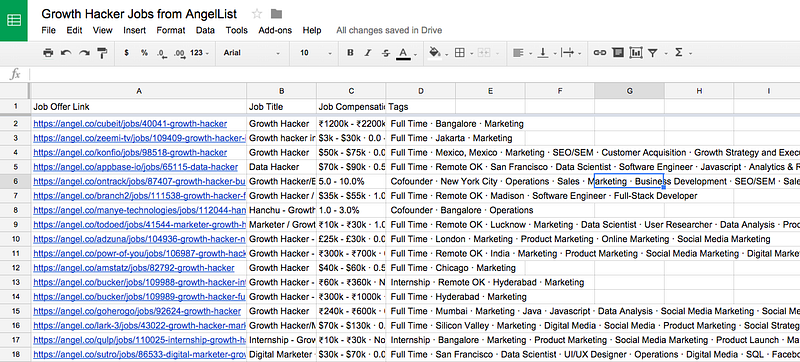Select row 6 header
The width and height of the screenshot is (800, 362).
point(15,181)
